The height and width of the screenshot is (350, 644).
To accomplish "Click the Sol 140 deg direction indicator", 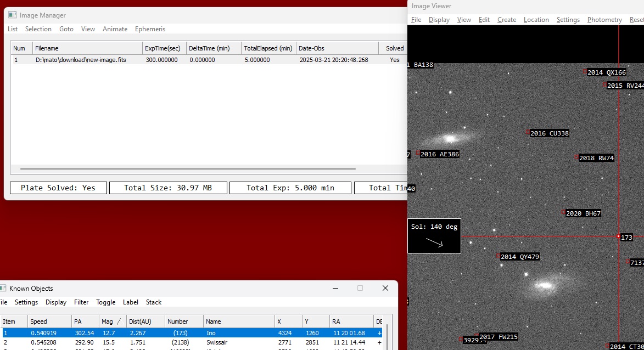I will (434, 236).
